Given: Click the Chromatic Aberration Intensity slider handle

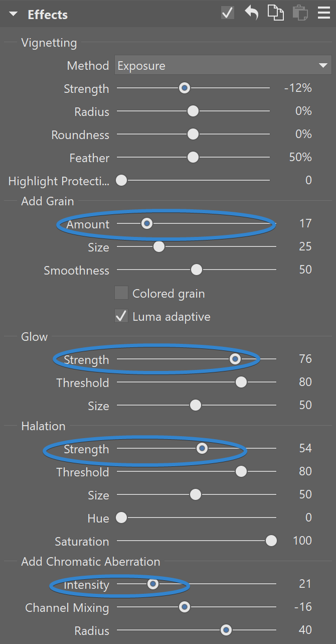Looking at the screenshot, I should coord(153,584).
